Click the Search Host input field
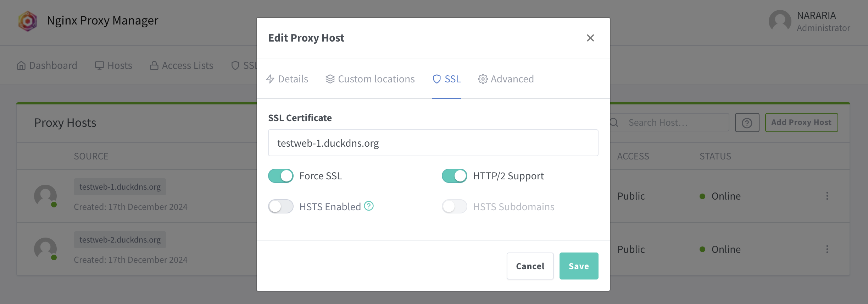The height and width of the screenshot is (304, 868). pos(669,123)
